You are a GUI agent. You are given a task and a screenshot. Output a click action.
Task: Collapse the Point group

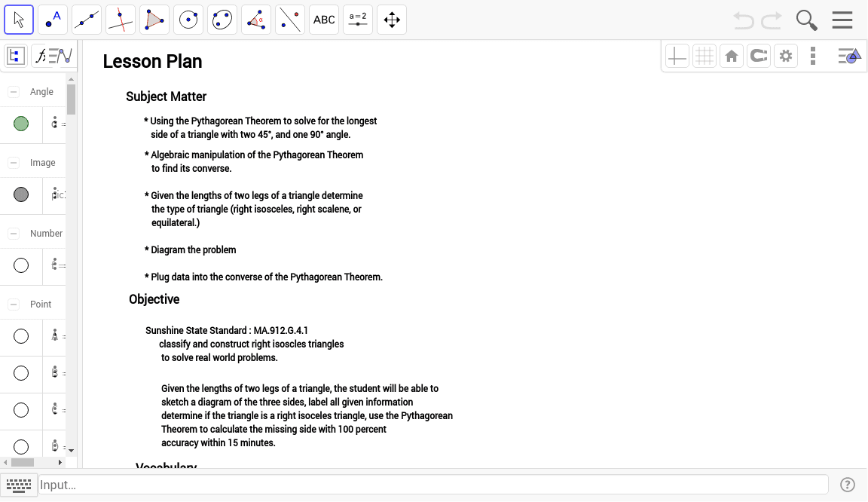(14, 305)
